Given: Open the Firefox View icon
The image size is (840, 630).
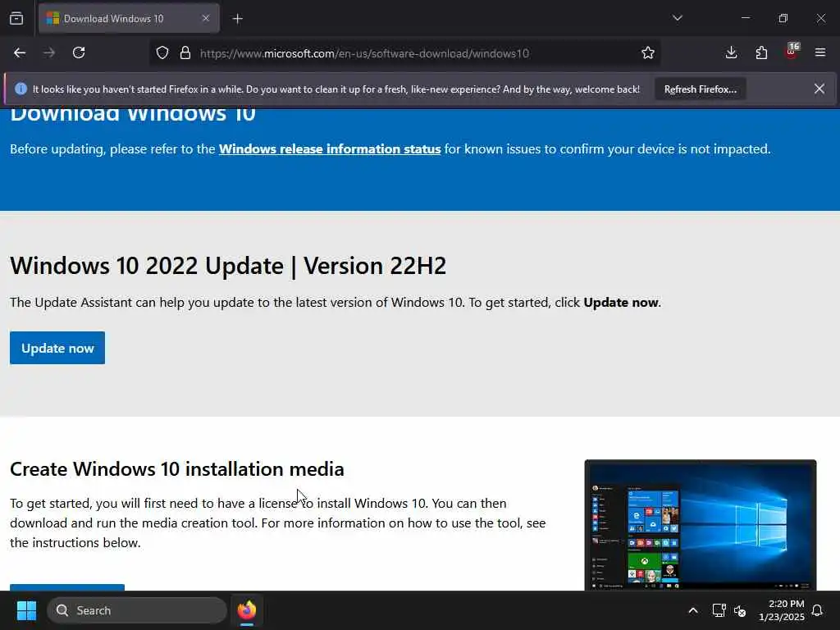Looking at the screenshot, I should pos(16,18).
